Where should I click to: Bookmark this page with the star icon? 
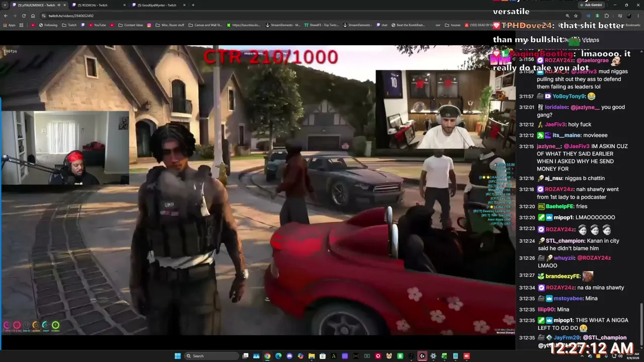click(576, 16)
